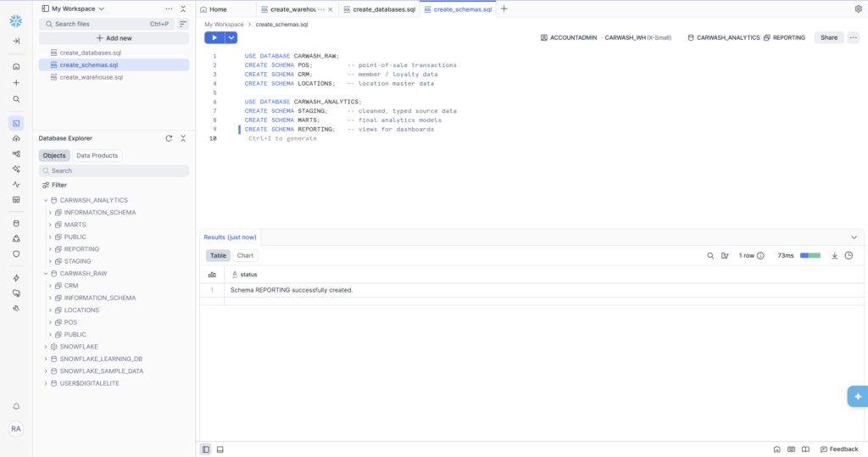Open notifications bell in the sidebar
The width and height of the screenshot is (868, 457).
pyautogui.click(x=16, y=407)
